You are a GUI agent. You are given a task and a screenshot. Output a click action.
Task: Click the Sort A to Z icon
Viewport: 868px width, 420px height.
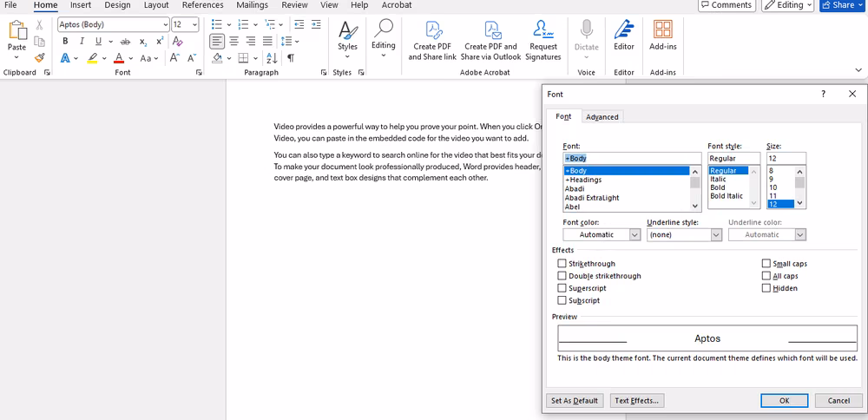[272, 58]
